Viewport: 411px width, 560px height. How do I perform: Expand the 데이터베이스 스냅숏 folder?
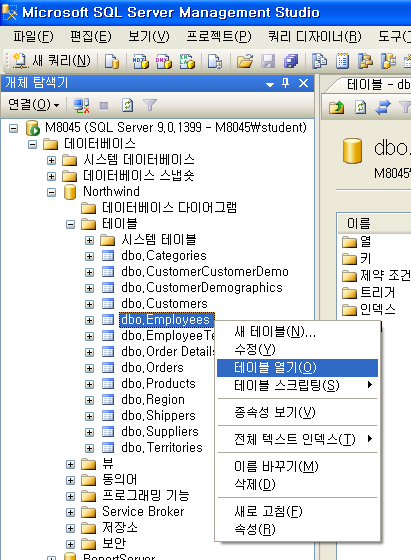(51, 176)
